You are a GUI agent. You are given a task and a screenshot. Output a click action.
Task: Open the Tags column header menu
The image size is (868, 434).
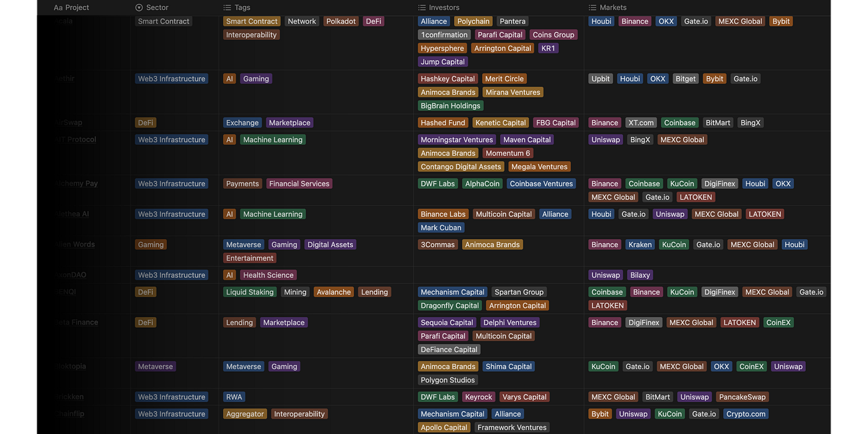(237, 7)
